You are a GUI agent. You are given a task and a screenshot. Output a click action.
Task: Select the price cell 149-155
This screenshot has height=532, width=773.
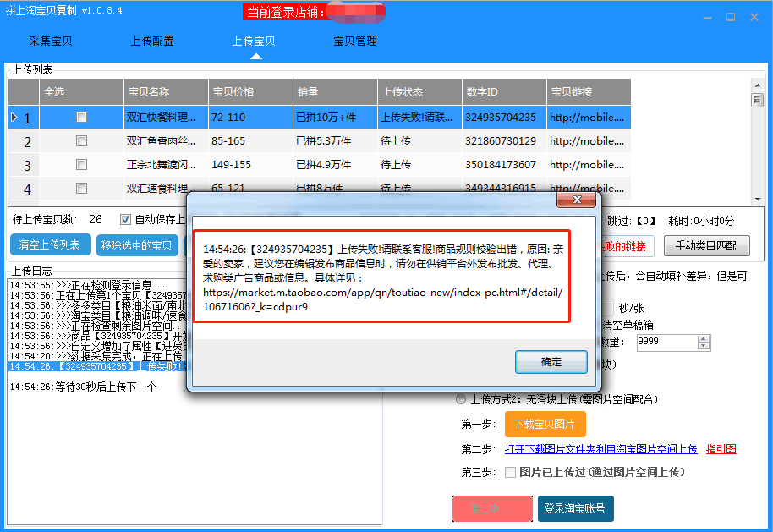click(250, 165)
